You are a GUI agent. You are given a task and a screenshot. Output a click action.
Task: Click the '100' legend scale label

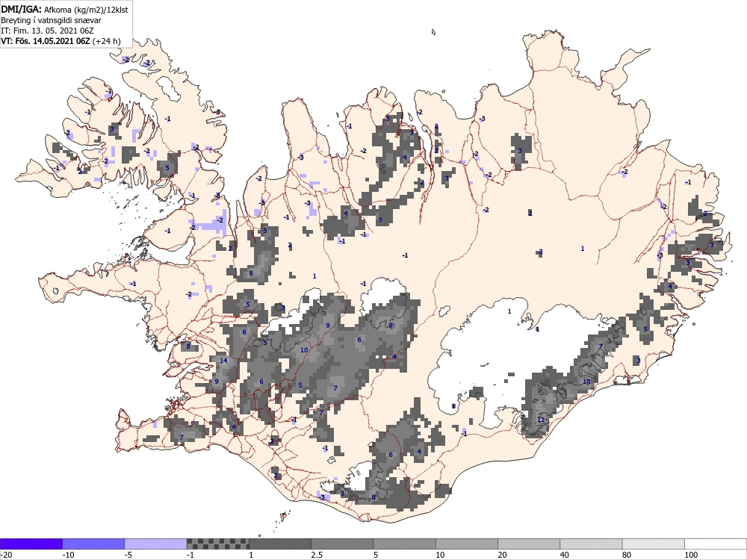click(x=691, y=555)
